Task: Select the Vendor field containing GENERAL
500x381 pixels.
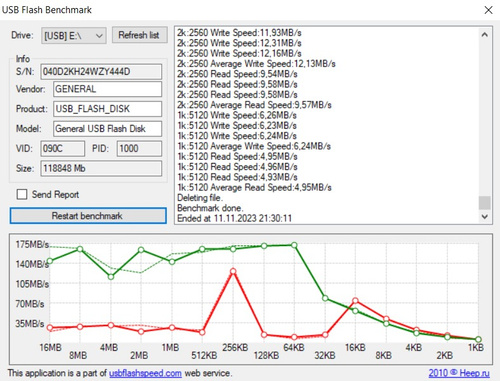Action: point(107,89)
